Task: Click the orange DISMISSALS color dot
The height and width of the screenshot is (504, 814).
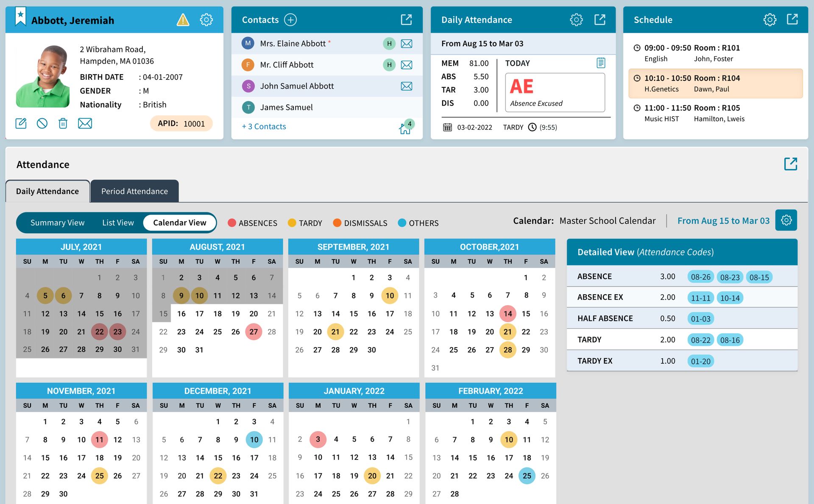Action: click(337, 223)
